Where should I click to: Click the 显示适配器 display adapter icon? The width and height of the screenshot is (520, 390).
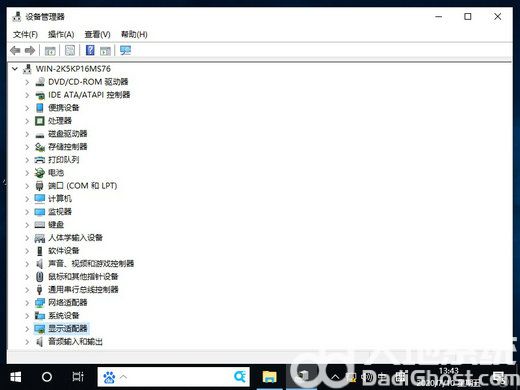pos(40,329)
